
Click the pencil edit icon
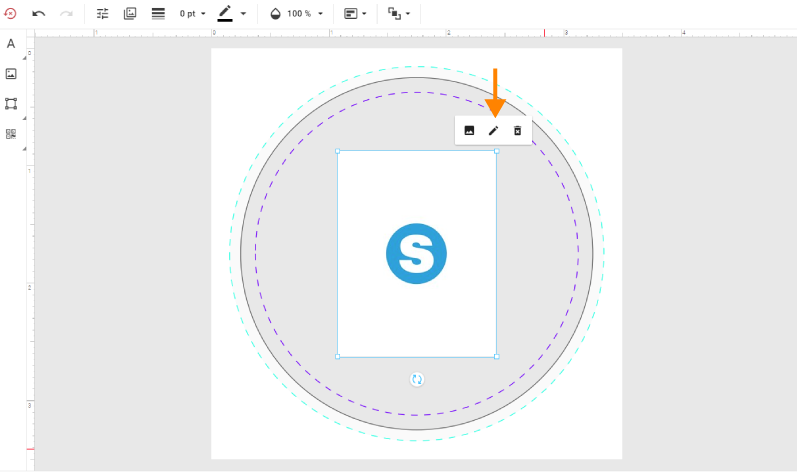493,131
